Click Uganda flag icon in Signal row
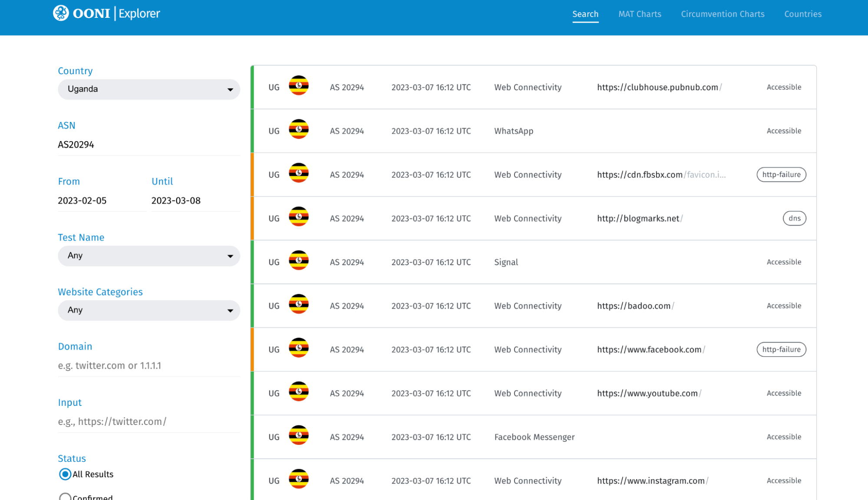868x500 pixels. (x=299, y=260)
